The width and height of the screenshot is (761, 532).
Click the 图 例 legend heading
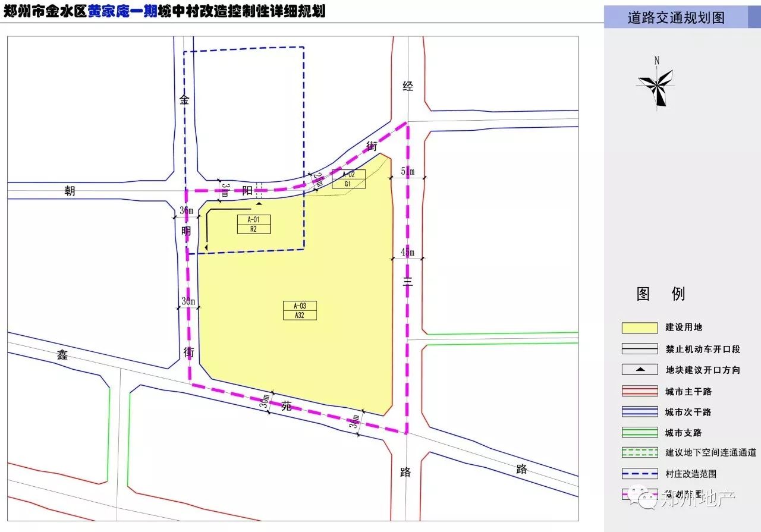[x=661, y=293]
